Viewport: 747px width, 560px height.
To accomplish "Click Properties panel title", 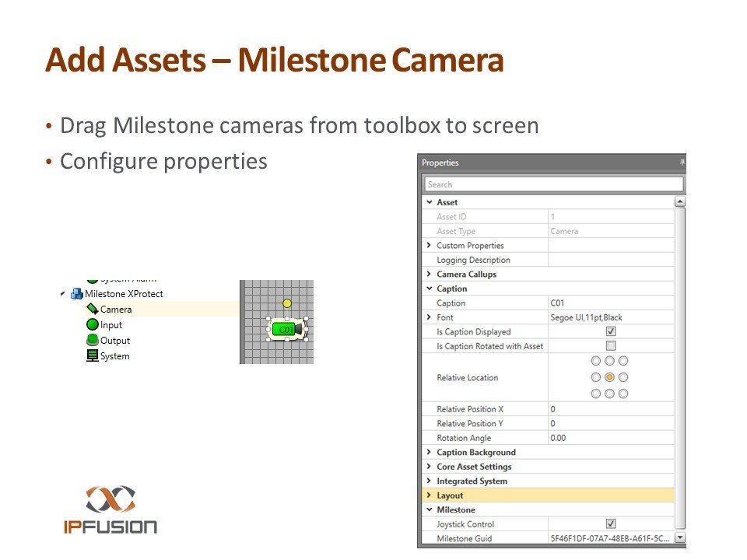I will pos(440,163).
